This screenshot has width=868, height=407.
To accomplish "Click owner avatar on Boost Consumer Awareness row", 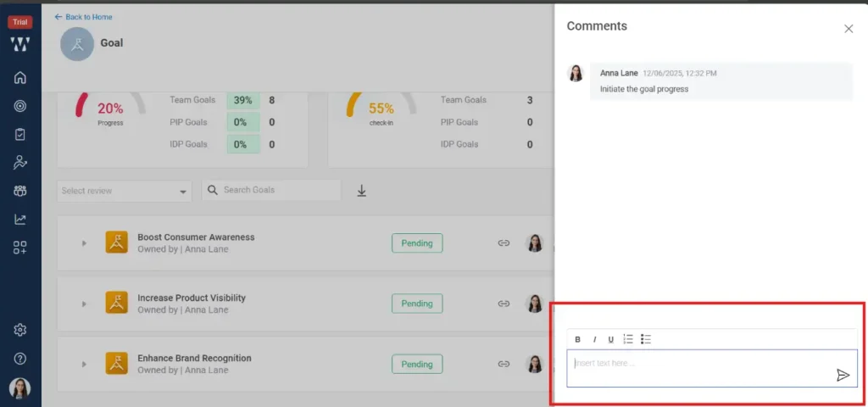I will pyautogui.click(x=535, y=243).
